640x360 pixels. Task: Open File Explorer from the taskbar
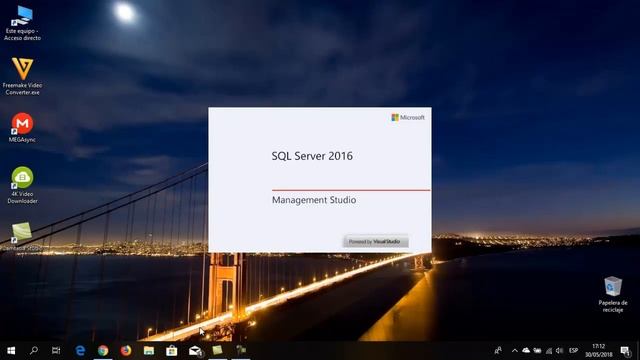[x=149, y=351]
